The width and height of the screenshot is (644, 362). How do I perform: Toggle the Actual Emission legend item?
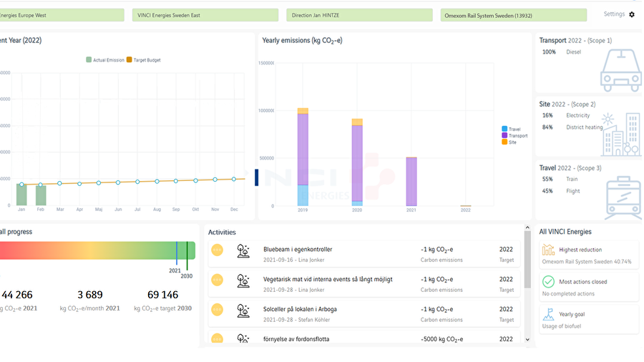coord(105,60)
